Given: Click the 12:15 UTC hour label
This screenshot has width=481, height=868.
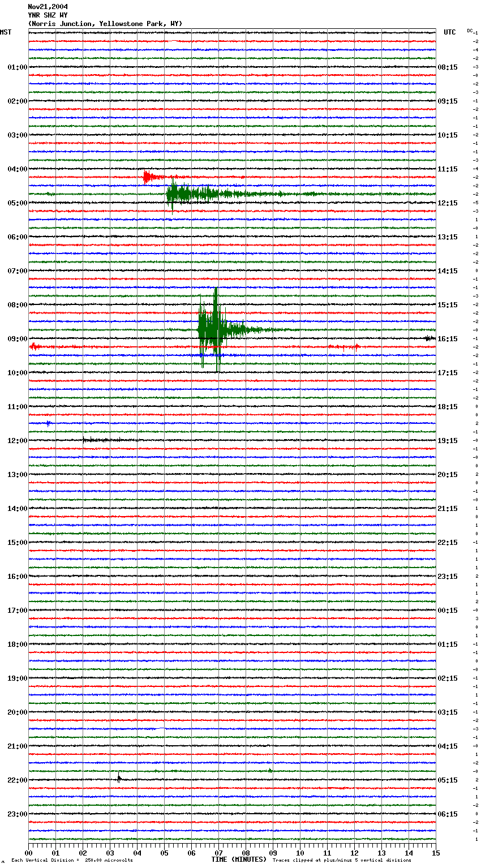Looking at the screenshot, I should click(x=448, y=203).
